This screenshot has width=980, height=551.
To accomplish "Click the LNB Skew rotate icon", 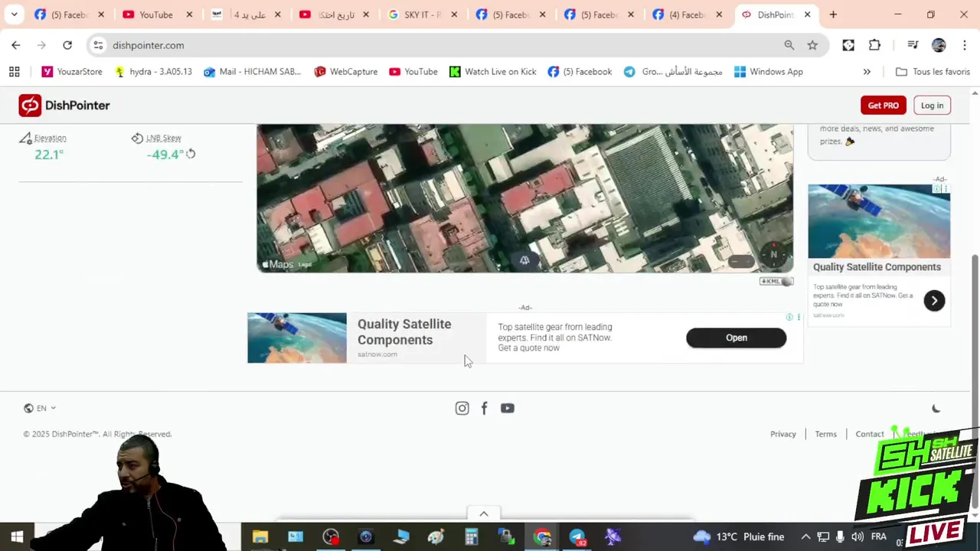I will 191,155.
